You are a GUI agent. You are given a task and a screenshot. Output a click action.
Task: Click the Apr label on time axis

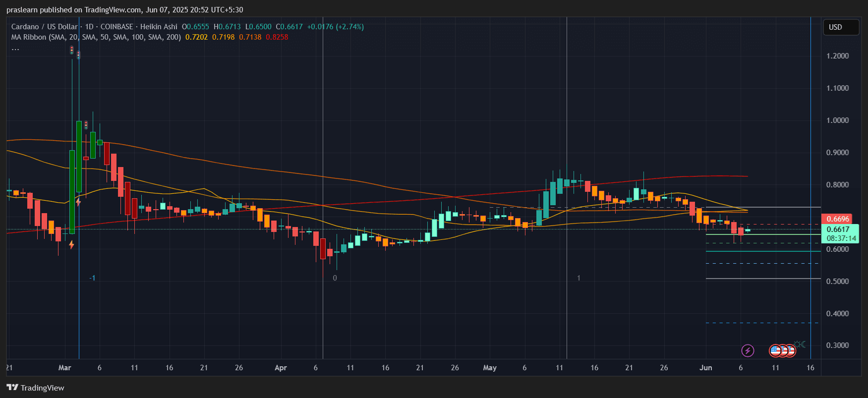[281, 368]
